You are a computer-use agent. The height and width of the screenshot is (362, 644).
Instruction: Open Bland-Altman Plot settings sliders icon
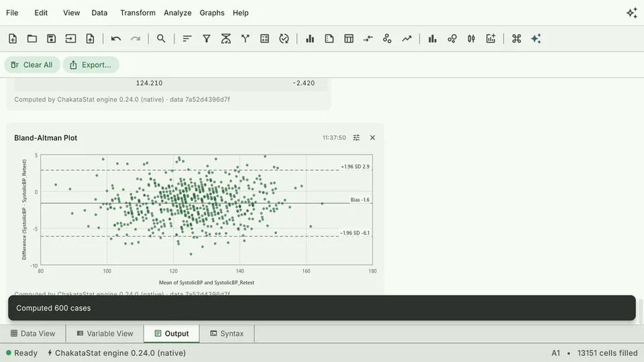click(356, 138)
